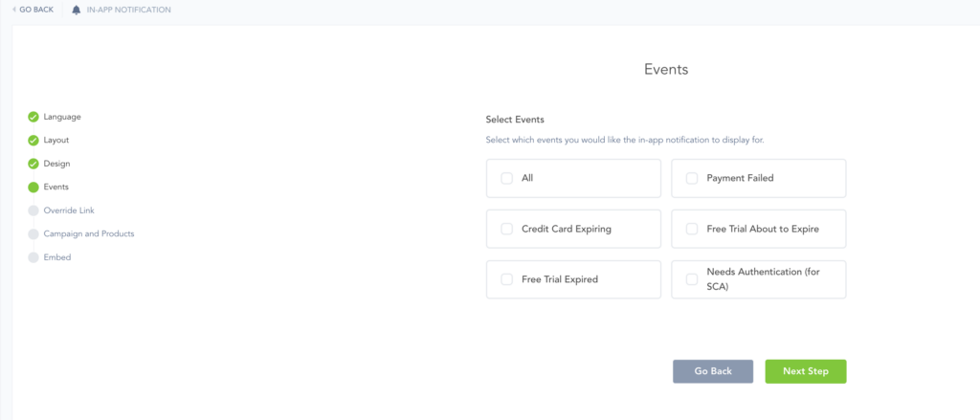Click the gray dot beside Embed
Screen dimensions: 980x420
coord(33,257)
